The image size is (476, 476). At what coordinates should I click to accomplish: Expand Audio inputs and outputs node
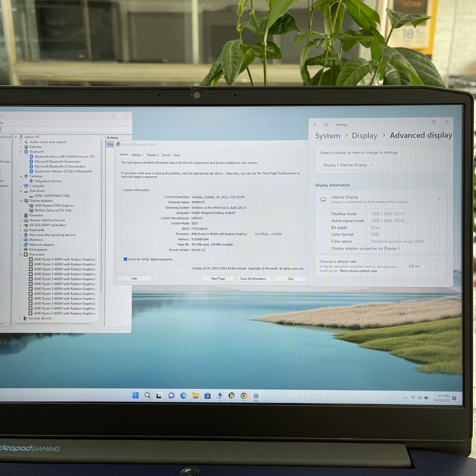(x=21, y=142)
